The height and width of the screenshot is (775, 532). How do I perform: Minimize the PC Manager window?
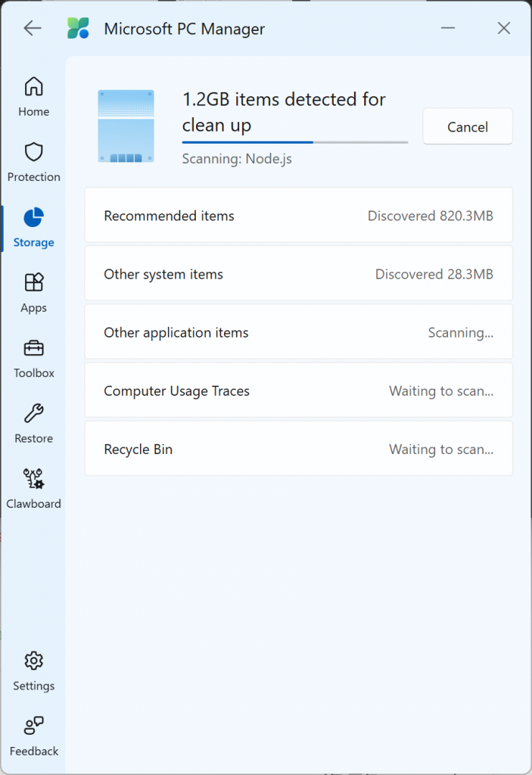click(x=448, y=28)
